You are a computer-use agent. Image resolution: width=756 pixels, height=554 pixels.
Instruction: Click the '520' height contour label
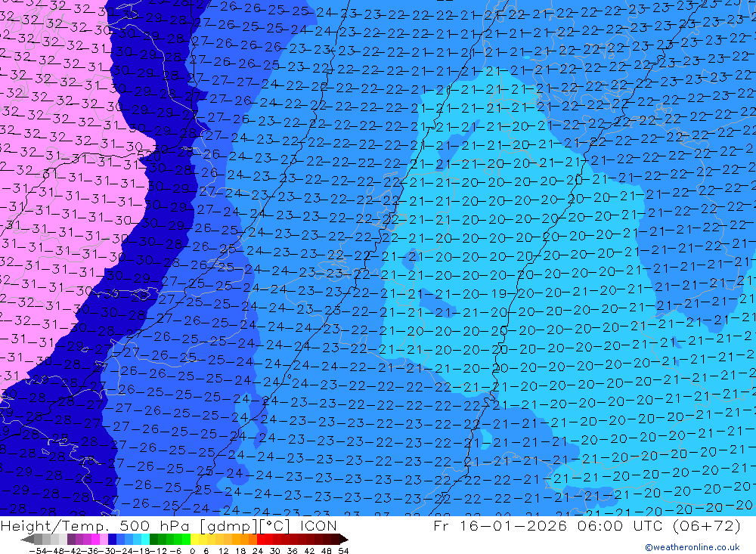148,155
